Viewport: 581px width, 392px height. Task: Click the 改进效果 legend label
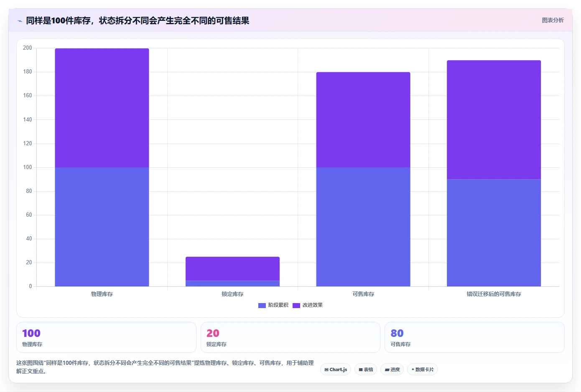(x=313, y=305)
